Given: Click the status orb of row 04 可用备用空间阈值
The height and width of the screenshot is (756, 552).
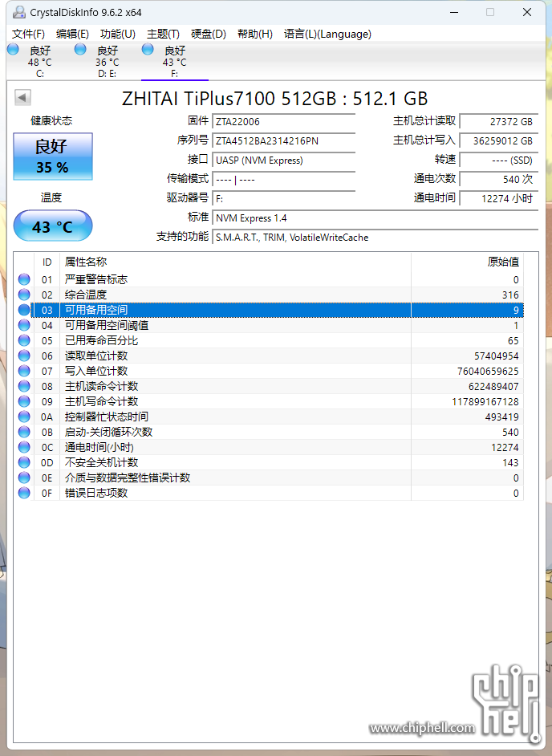Looking at the screenshot, I should (x=24, y=325).
